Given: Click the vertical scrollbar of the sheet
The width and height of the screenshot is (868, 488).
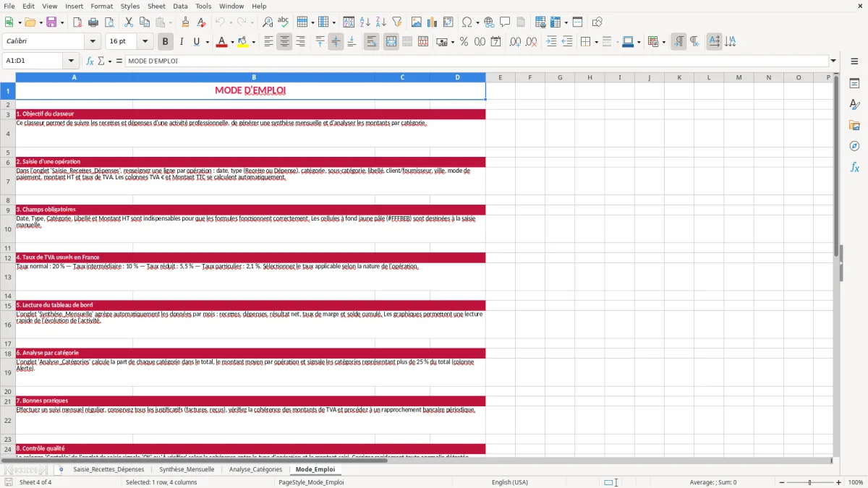Looking at the screenshot, I should coord(836,265).
